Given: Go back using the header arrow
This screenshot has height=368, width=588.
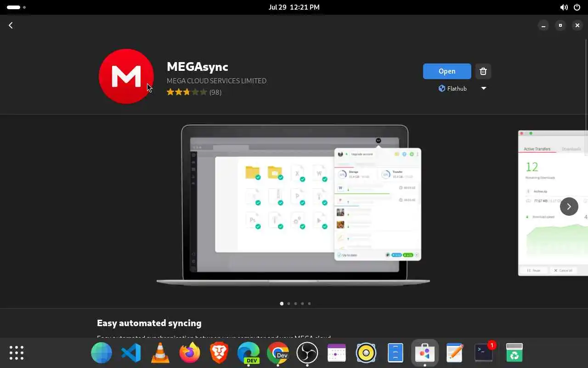Looking at the screenshot, I should (x=11, y=25).
